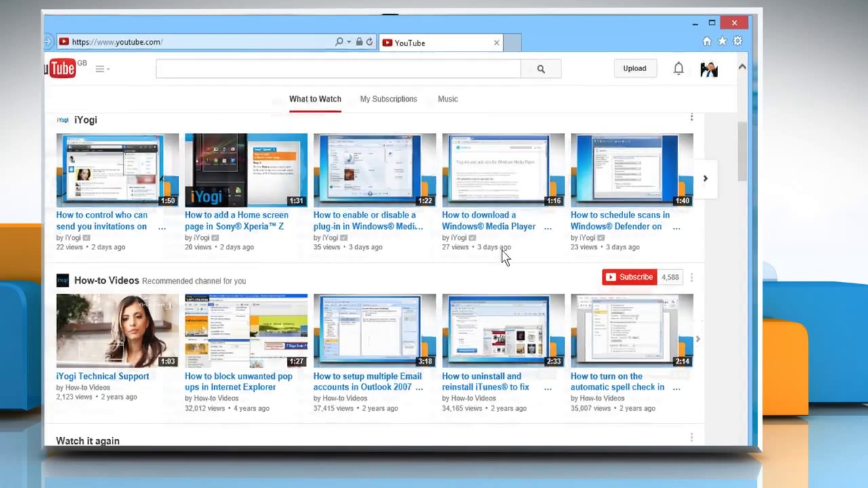Viewport: 868px width, 488px height.
Task: Click the Upload button
Action: pos(635,68)
